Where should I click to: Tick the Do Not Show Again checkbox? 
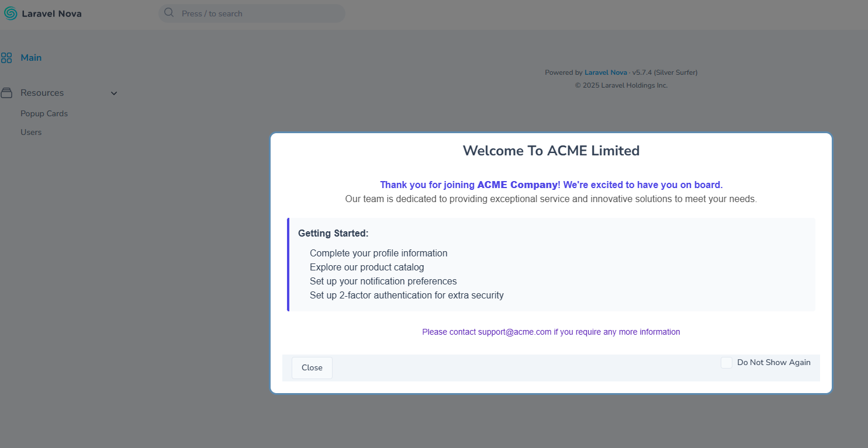(x=726, y=363)
